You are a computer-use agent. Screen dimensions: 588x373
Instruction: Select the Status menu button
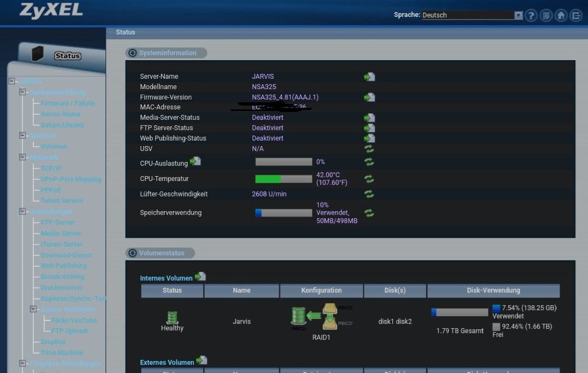pos(68,56)
